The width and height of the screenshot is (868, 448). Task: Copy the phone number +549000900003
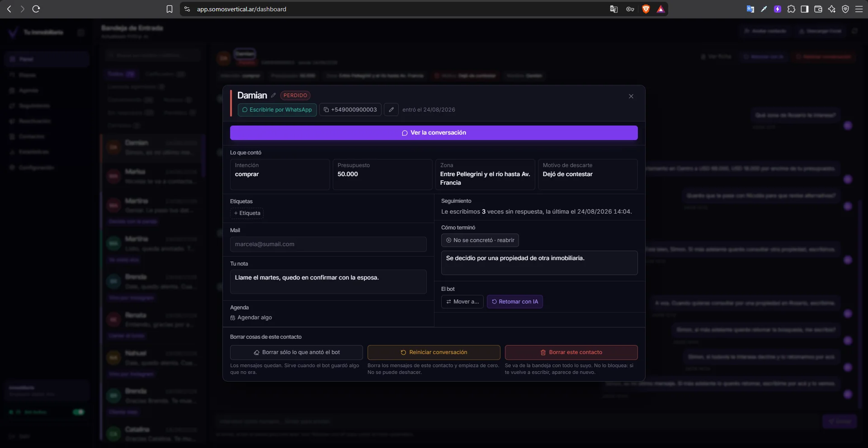click(x=350, y=110)
